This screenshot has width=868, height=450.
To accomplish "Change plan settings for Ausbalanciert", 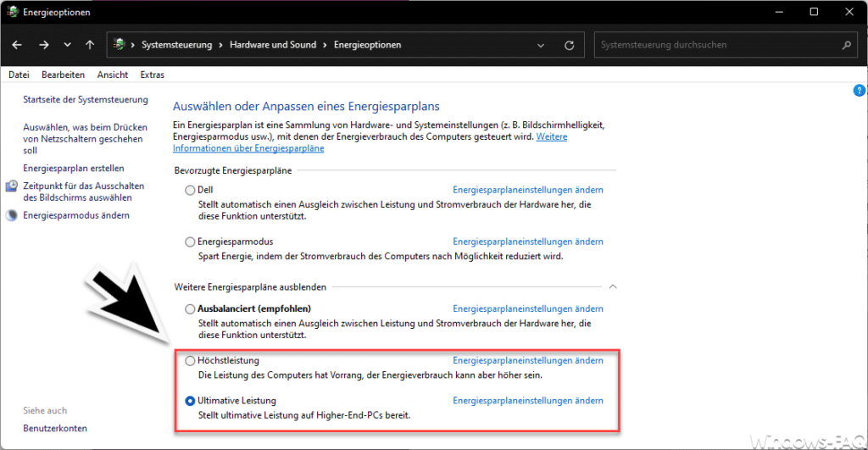I will pos(528,308).
